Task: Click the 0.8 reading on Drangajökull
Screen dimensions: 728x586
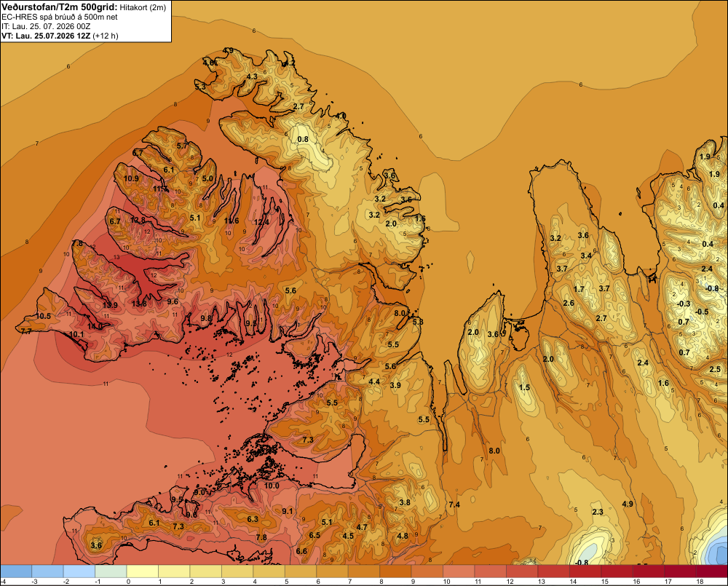Action: point(303,139)
